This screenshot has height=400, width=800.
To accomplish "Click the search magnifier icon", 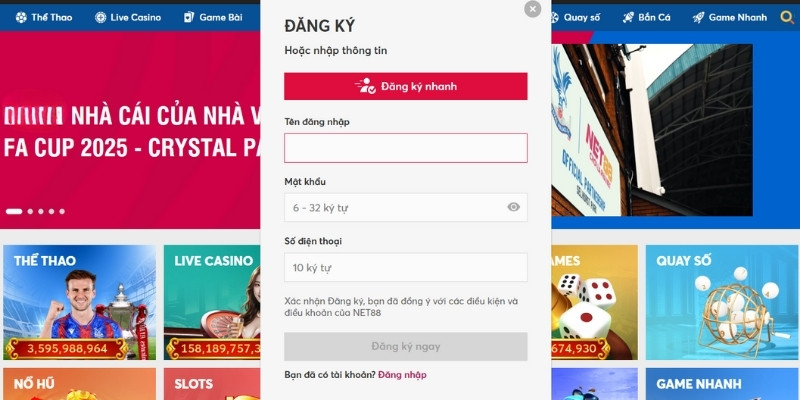I will 787,17.
